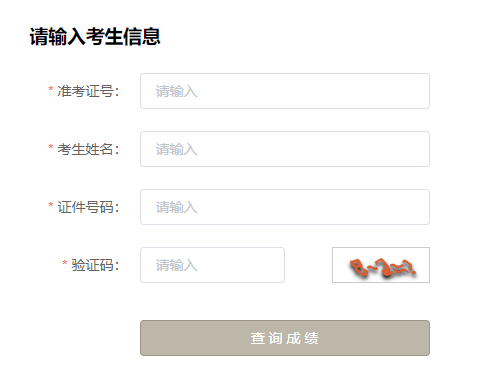
Task: Click the red asterisk before 考生姓名
Action: click(x=51, y=147)
